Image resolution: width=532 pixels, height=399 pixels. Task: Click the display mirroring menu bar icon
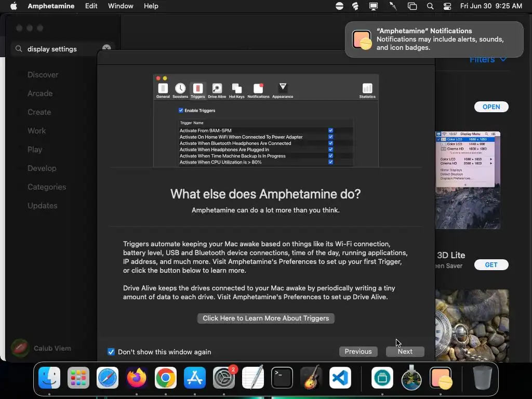373,6
